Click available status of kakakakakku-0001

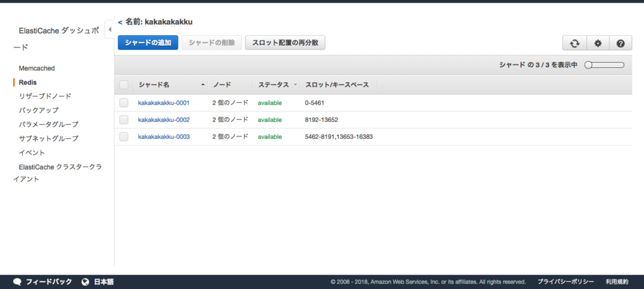pyautogui.click(x=270, y=102)
